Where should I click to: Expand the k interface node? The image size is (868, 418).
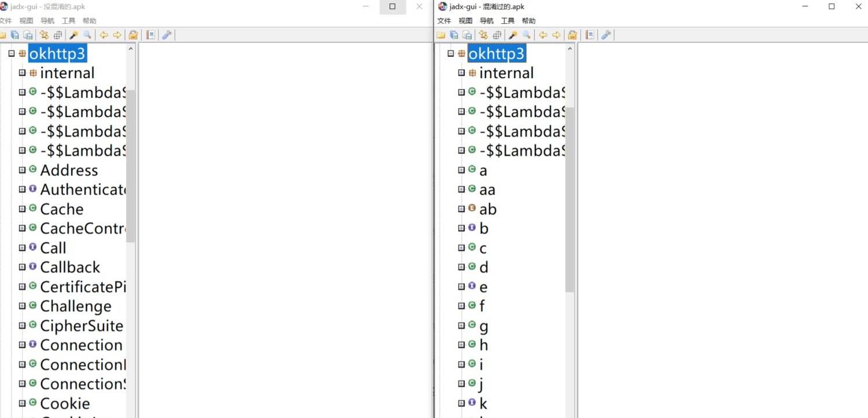pyautogui.click(x=461, y=403)
